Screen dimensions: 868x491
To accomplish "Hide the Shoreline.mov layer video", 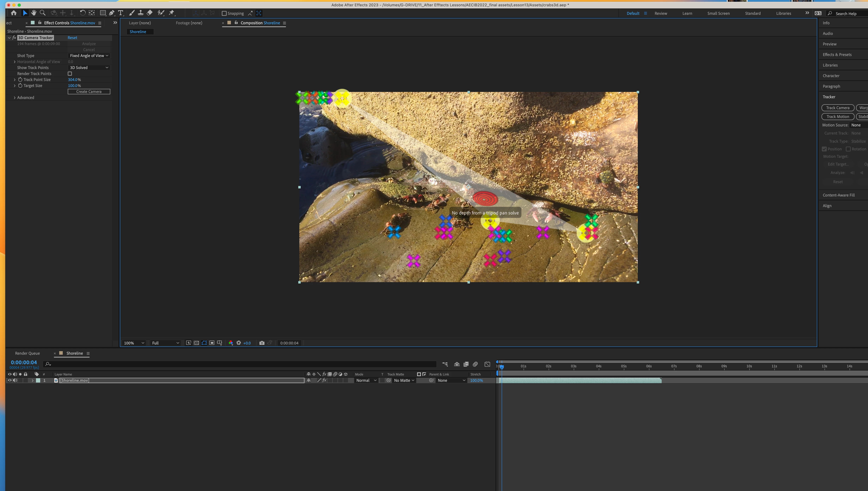I will point(10,380).
